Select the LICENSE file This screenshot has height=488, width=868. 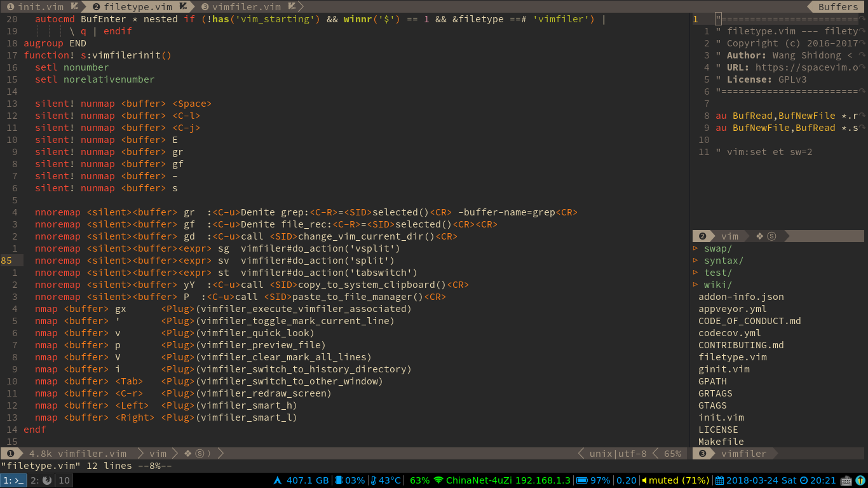click(718, 430)
